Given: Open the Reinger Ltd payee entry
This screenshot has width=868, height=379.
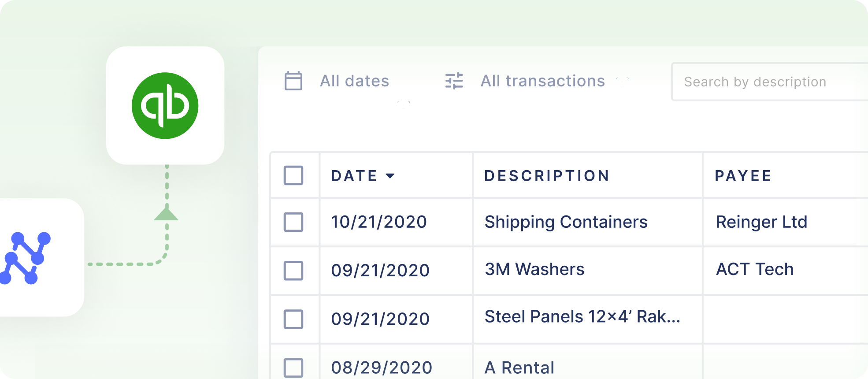Looking at the screenshot, I should pos(761,222).
